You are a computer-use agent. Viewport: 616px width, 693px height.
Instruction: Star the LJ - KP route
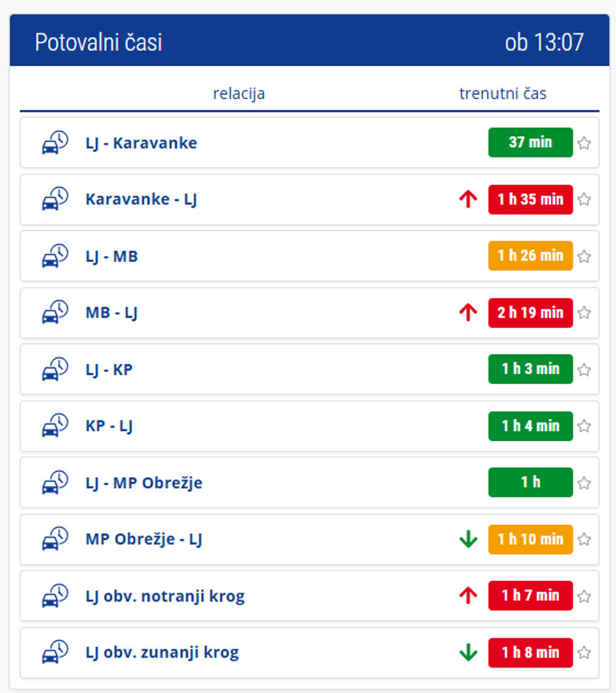coord(584,370)
